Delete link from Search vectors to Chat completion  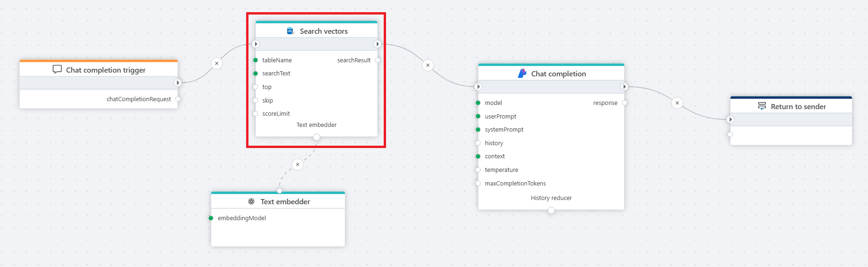[x=428, y=65]
